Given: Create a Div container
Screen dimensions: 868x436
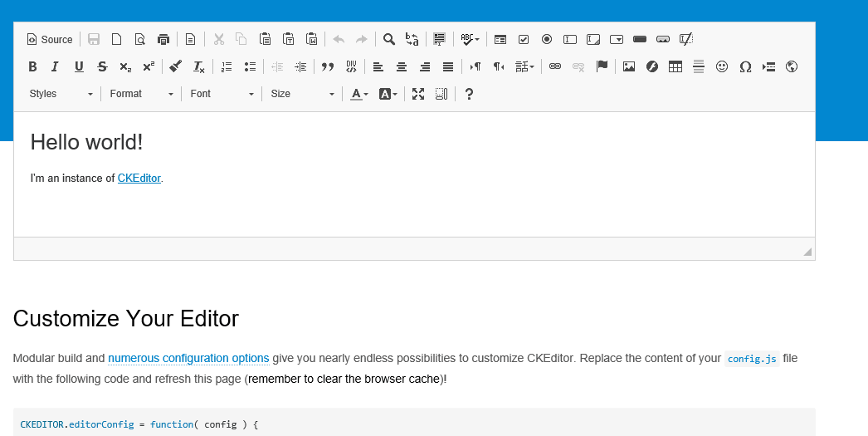Looking at the screenshot, I should click(351, 67).
